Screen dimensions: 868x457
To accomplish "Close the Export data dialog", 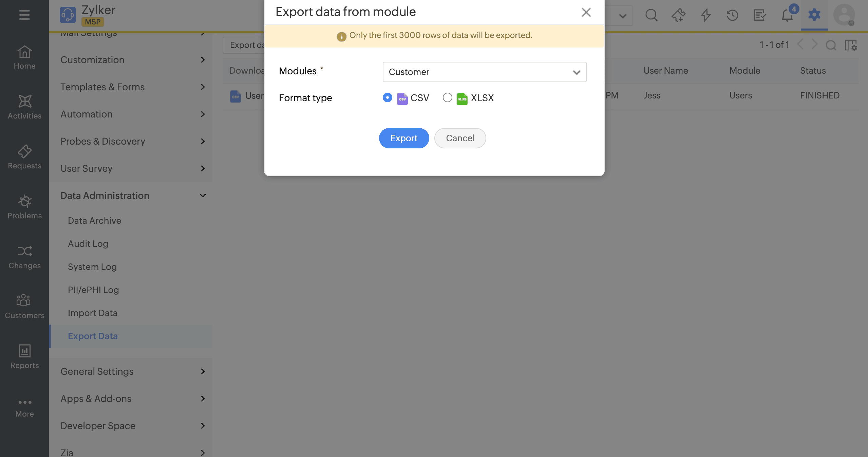I will coord(586,12).
